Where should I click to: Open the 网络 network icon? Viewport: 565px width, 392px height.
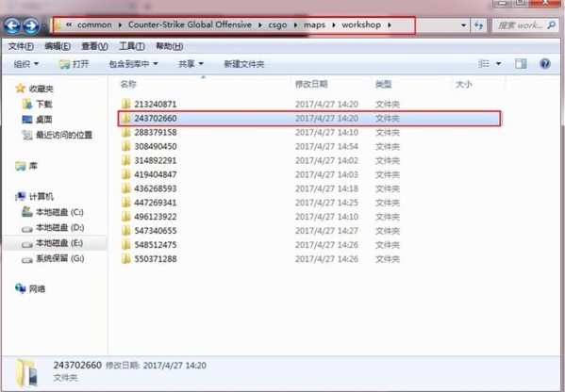pyautogui.click(x=20, y=288)
